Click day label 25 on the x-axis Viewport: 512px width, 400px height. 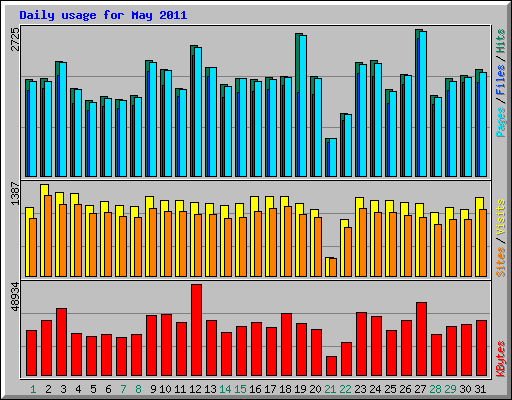point(390,389)
